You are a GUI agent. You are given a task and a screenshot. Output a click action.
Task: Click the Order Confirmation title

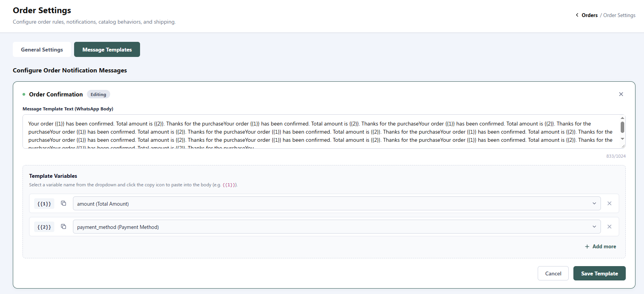point(56,95)
